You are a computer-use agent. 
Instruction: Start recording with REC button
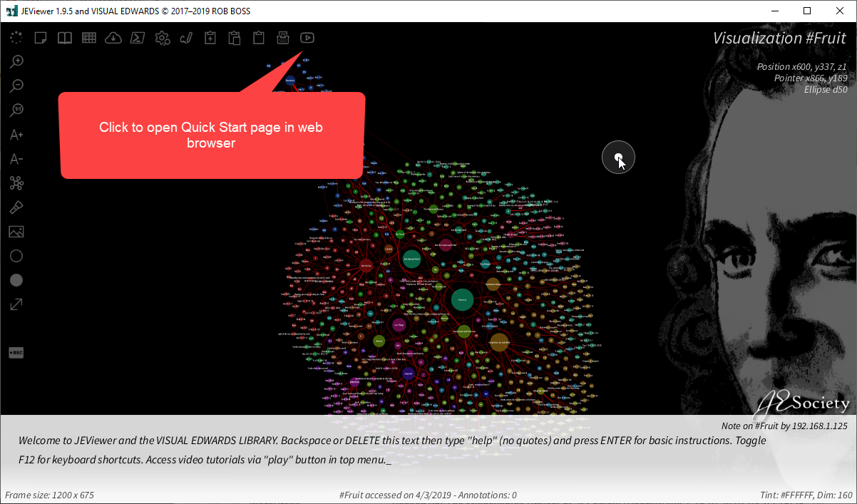coord(16,353)
